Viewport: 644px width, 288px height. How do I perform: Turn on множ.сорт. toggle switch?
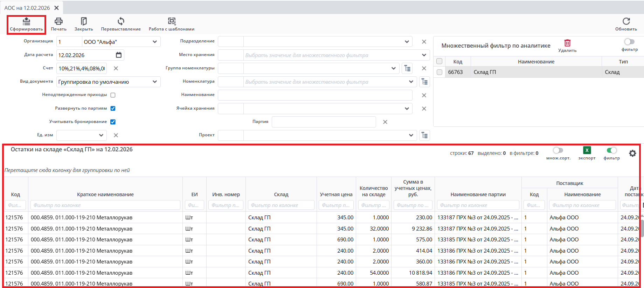558,150
